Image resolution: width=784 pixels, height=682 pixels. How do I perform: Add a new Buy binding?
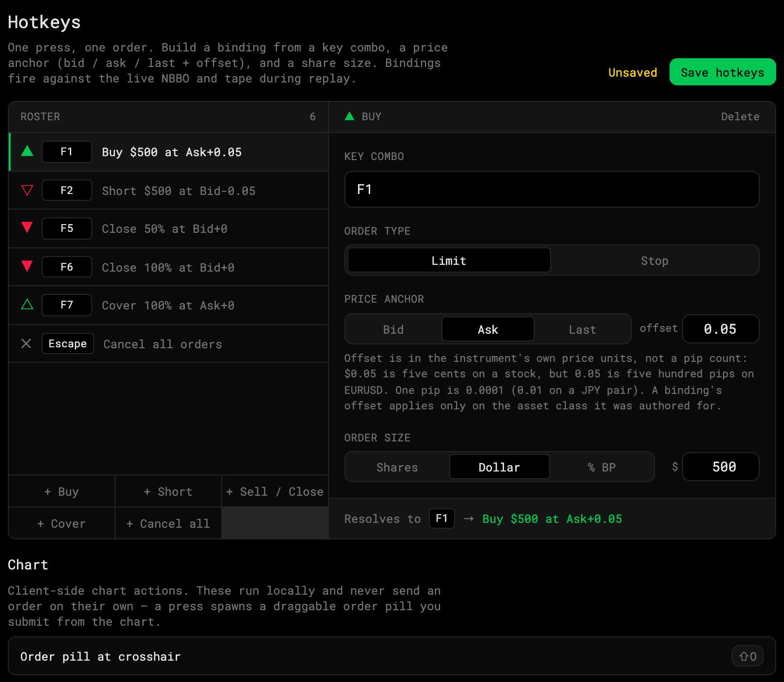click(x=62, y=491)
